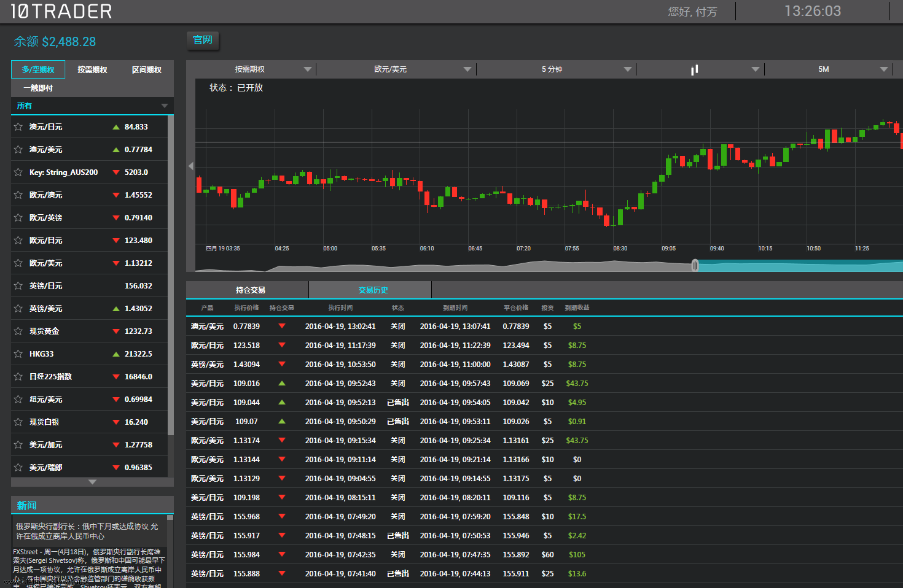Image resolution: width=903 pixels, height=588 pixels.
Task: Click the $105 payout cell
Action: click(x=577, y=555)
